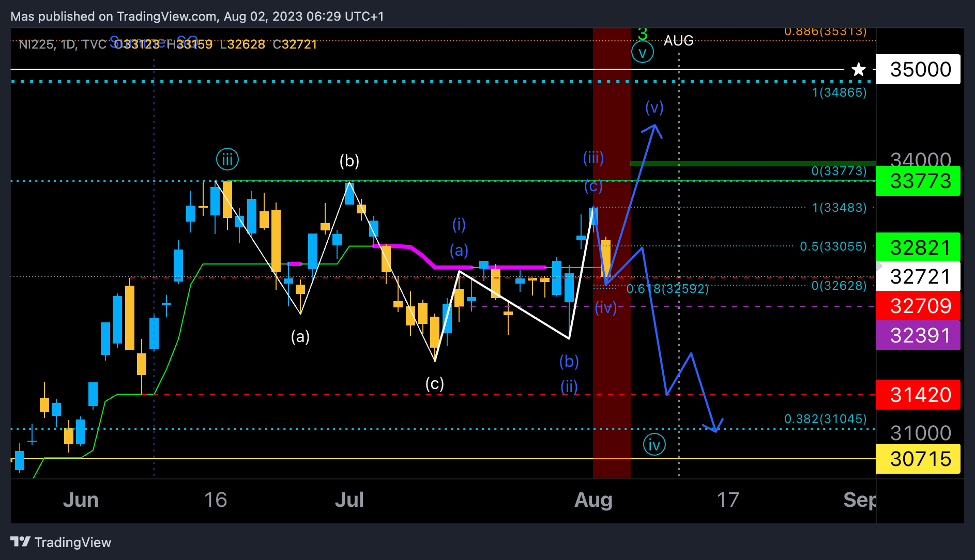Click the green 3 wave label
975x560 pixels.
pos(643,34)
